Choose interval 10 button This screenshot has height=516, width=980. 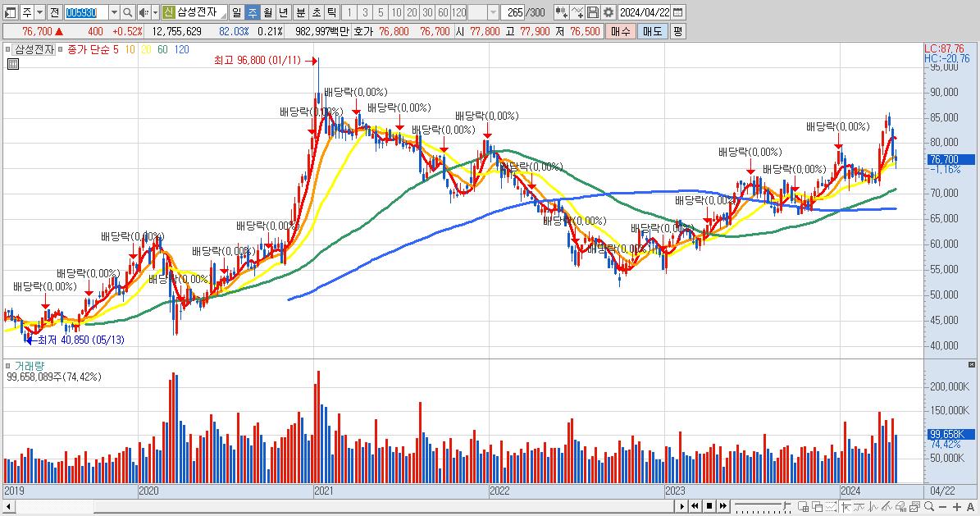pyautogui.click(x=396, y=11)
